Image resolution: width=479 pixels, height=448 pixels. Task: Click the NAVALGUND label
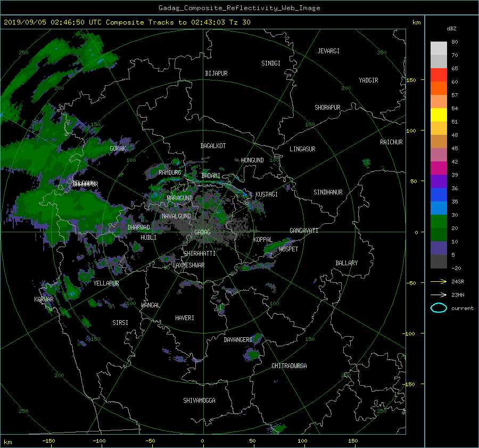click(176, 216)
